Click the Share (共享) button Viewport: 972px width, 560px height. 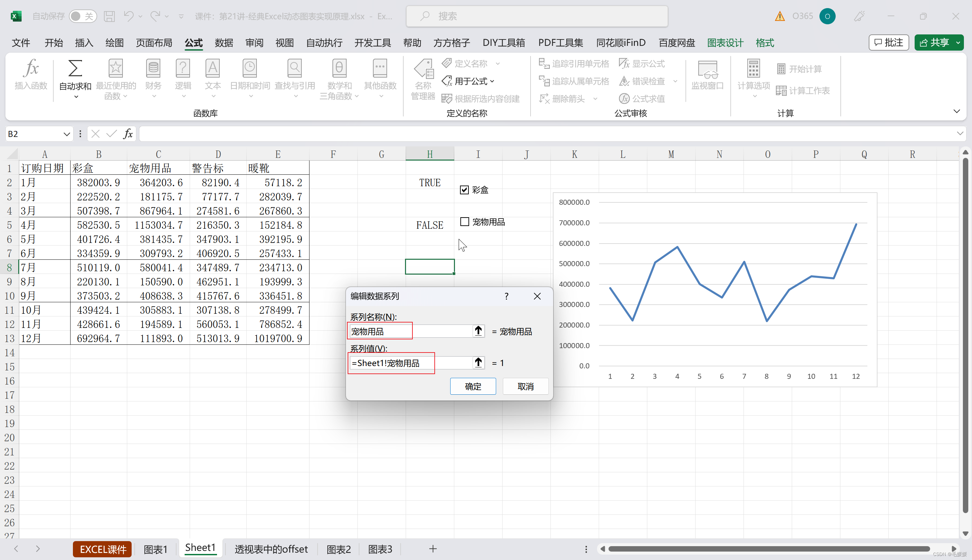click(x=934, y=43)
